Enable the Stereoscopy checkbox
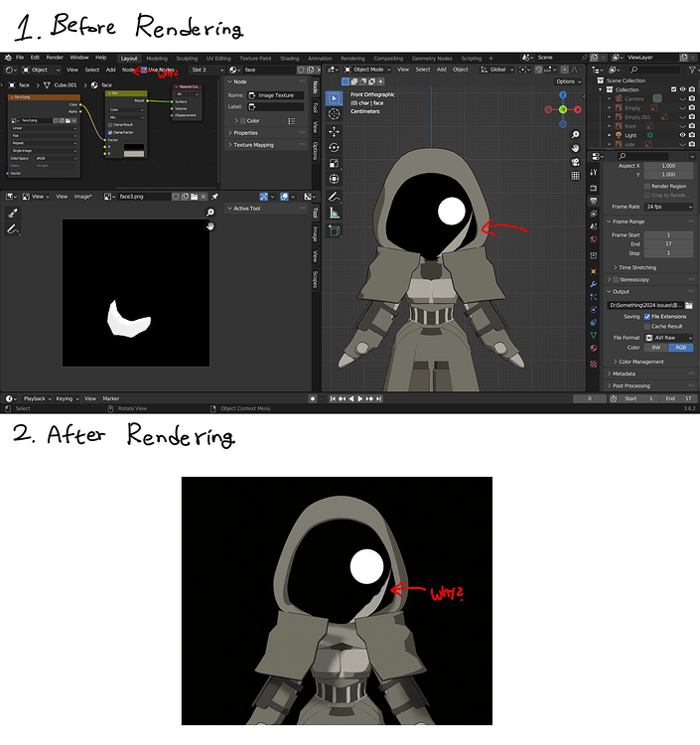 [616, 280]
